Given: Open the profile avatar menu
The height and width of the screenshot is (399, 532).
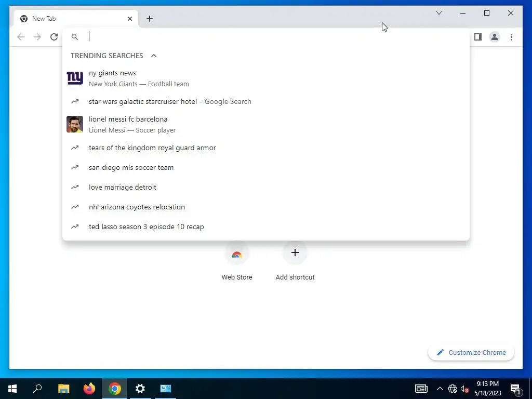Looking at the screenshot, I should (x=495, y=37).
